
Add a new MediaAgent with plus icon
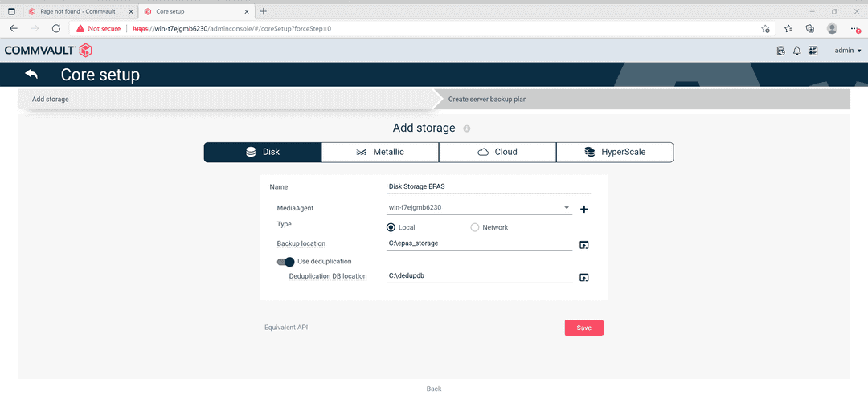[x=584, y=210]
